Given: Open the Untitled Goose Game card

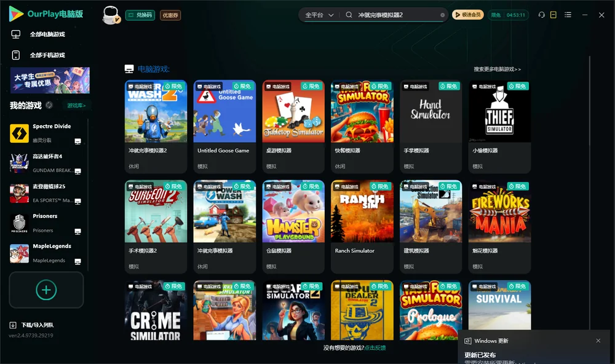Looking at the screenshot, I should pyautogui.click(x=224, y=126).
